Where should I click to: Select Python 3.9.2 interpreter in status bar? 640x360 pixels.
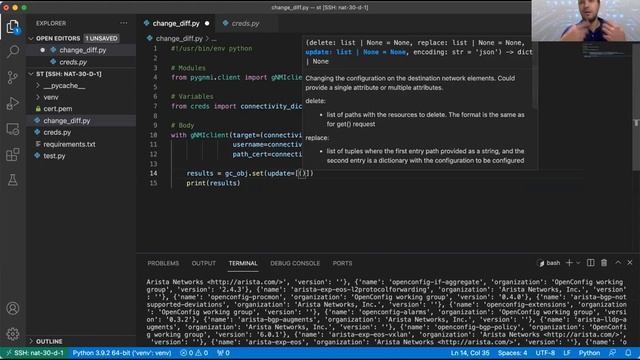click(122, 353)
